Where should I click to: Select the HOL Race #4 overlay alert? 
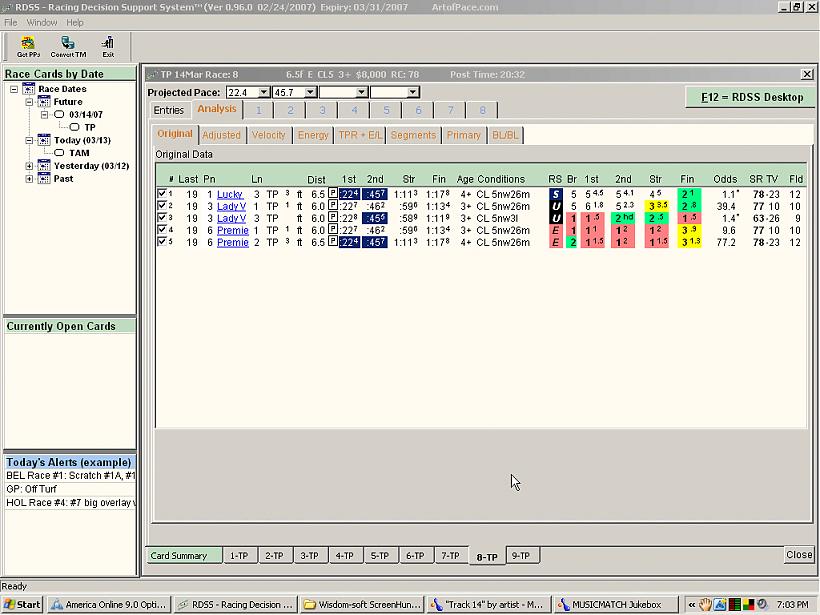point(70,503)
